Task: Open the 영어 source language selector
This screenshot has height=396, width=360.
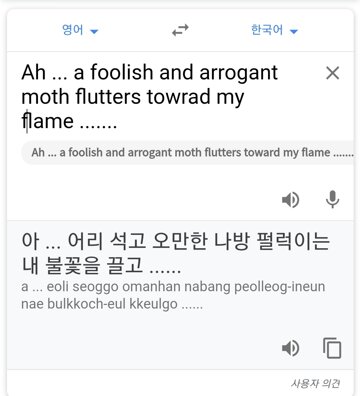Action: click(x=80, y=30)
